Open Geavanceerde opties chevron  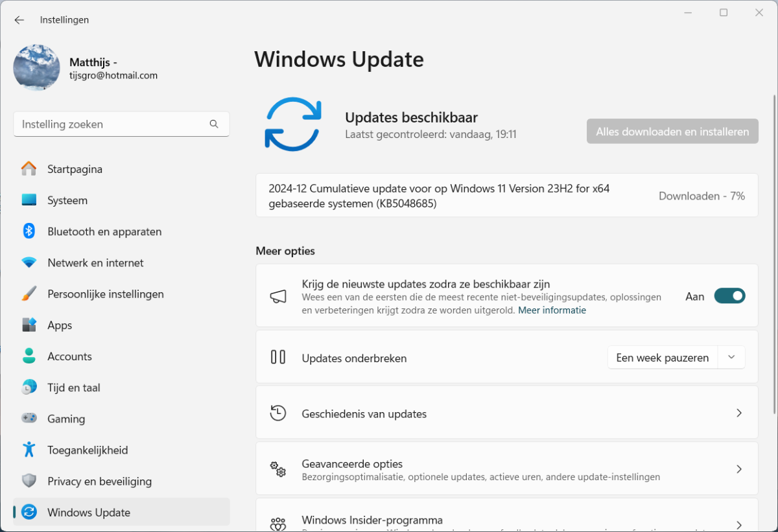click(738, 469)
